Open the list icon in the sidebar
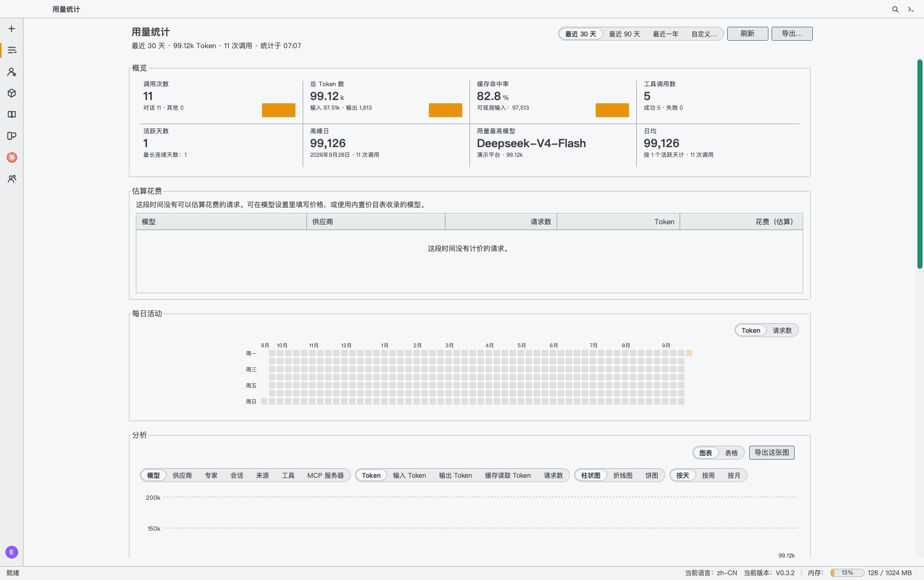Image resolution: width=924 pixels, height=580 pixels. point(12,50)
